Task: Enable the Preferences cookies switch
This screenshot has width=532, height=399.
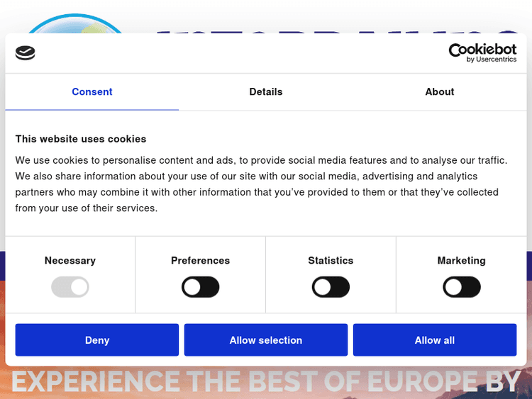Action: [201, 287]
